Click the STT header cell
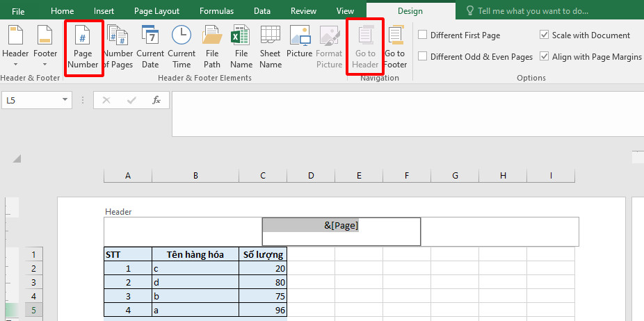Image resolution: width=644 pixels, height=321 pixels. tap(128, 254)
